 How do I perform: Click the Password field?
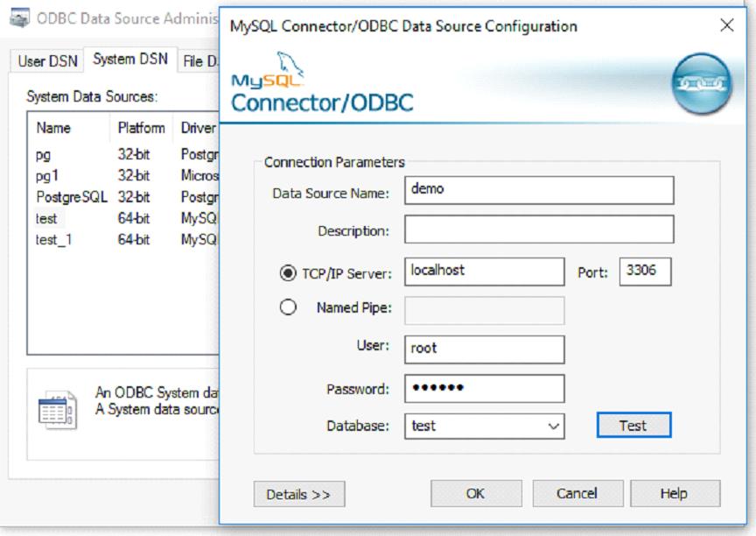pos(484,388)
